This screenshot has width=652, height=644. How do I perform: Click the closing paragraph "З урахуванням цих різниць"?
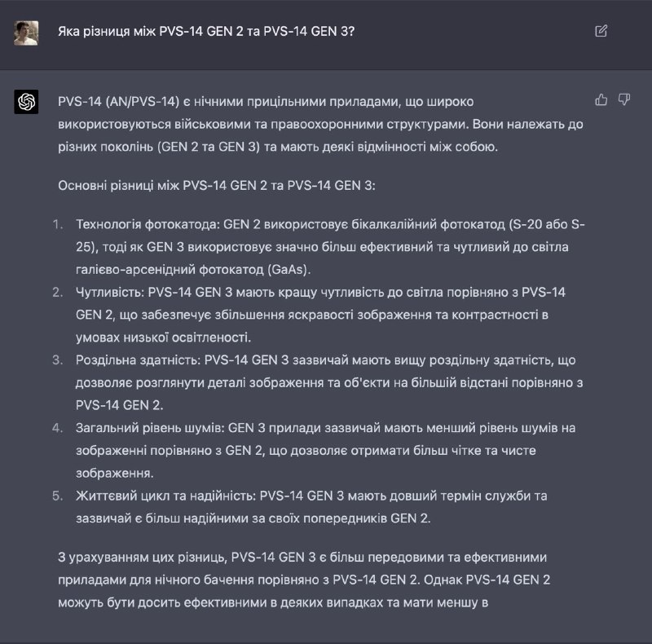pyautogui.click(x=304, y=580)
